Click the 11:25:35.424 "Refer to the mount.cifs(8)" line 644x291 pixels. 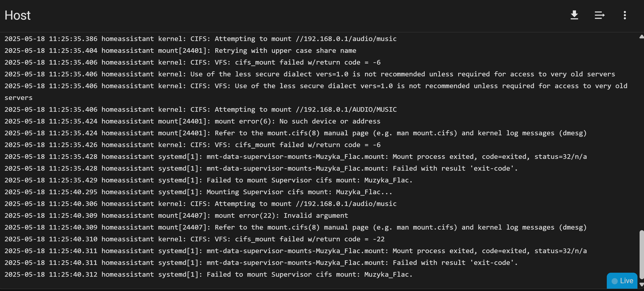pyautogui.click(x=295, y=133)
